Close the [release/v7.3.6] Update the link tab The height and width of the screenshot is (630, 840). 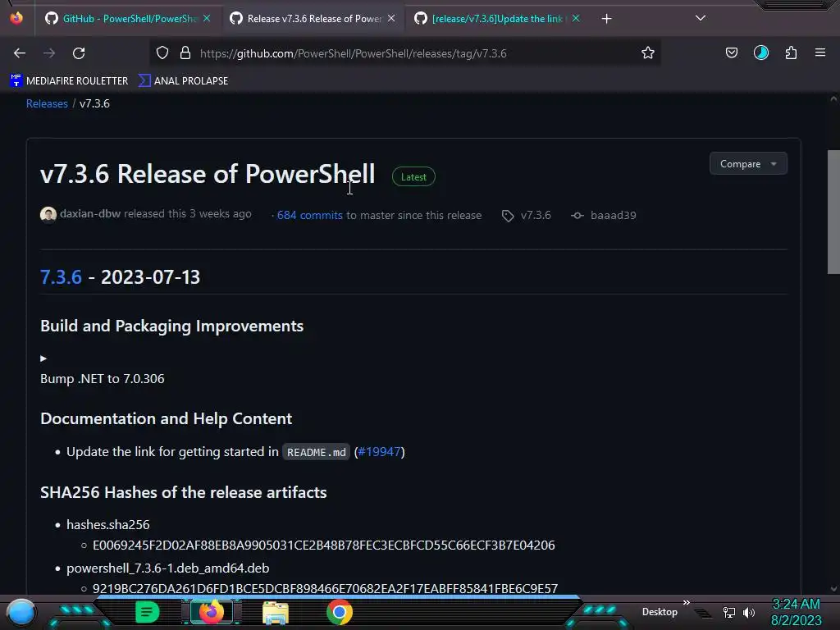(576, 18)
